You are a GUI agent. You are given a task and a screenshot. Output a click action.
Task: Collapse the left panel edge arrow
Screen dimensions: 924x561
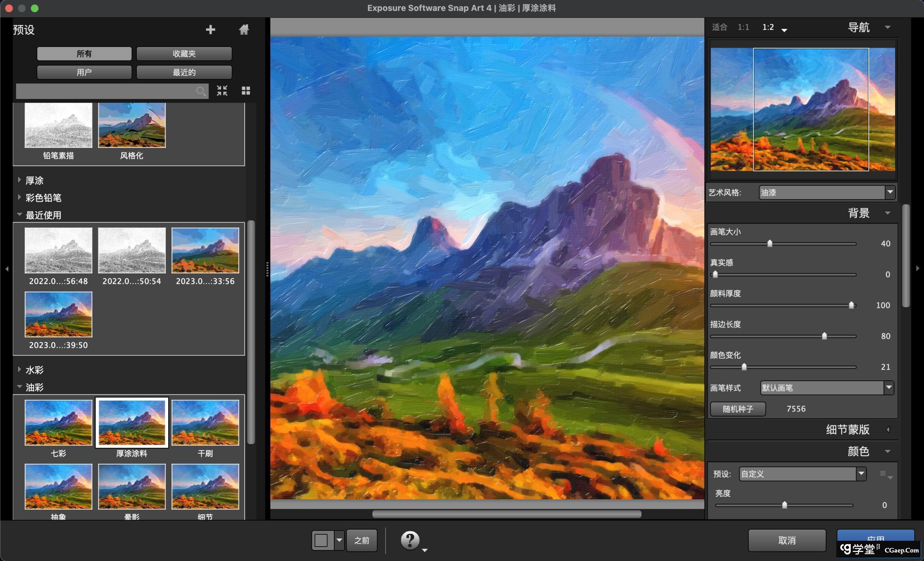point(6,269)
